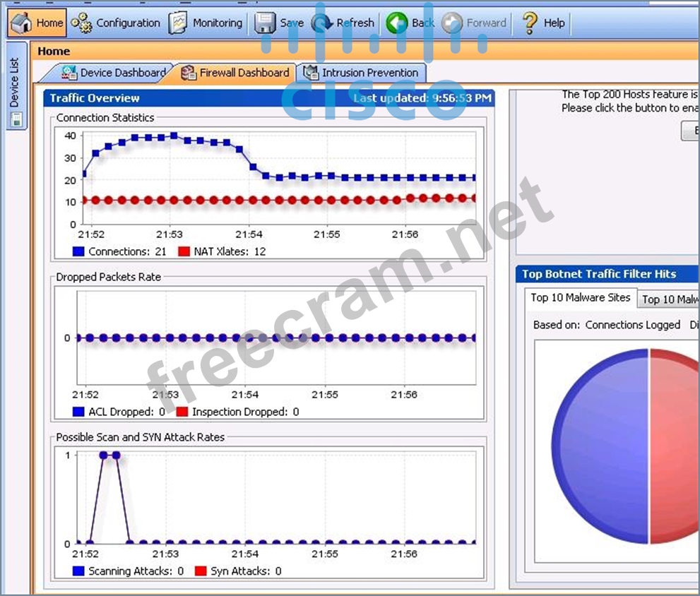Open Configuration via the gears icon

[x=82, y=23]
